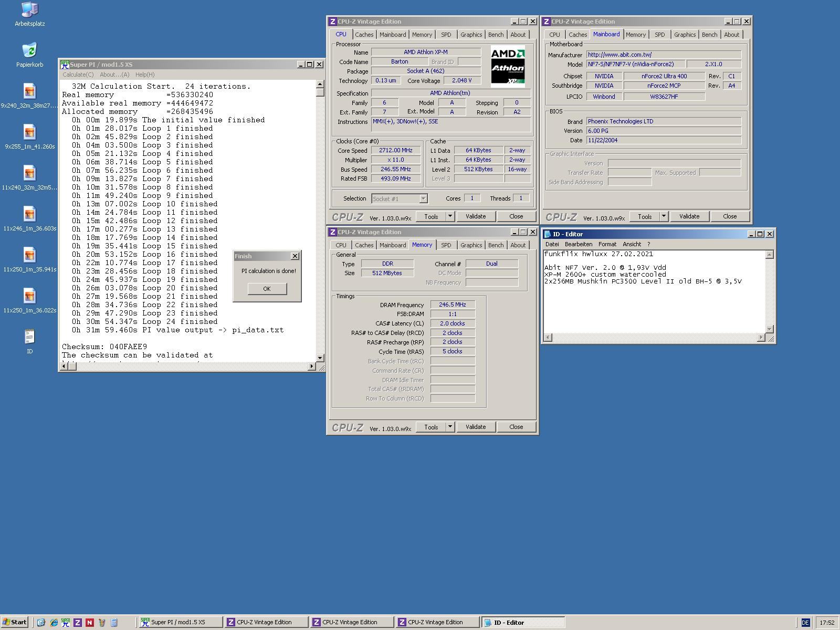This screenshot has height=630, width=840.
Task: Click Validate in CPU window
Action: [x=476, y=216]
